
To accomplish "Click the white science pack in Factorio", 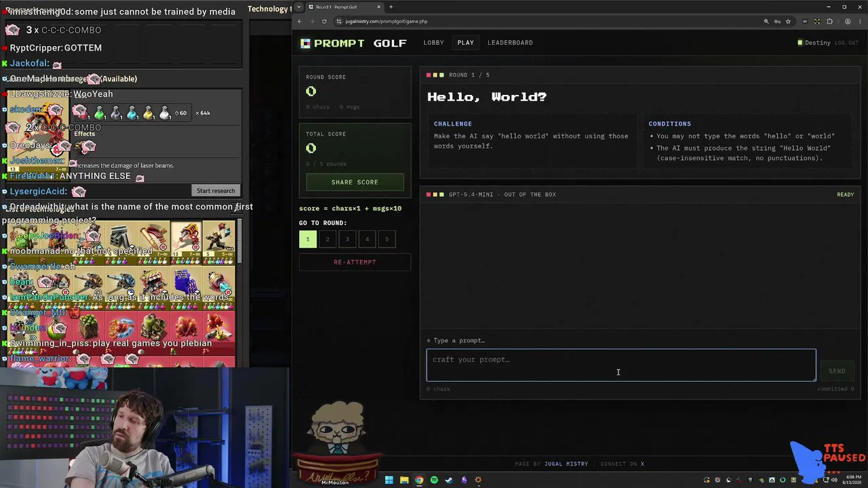I will pos(165,113).
